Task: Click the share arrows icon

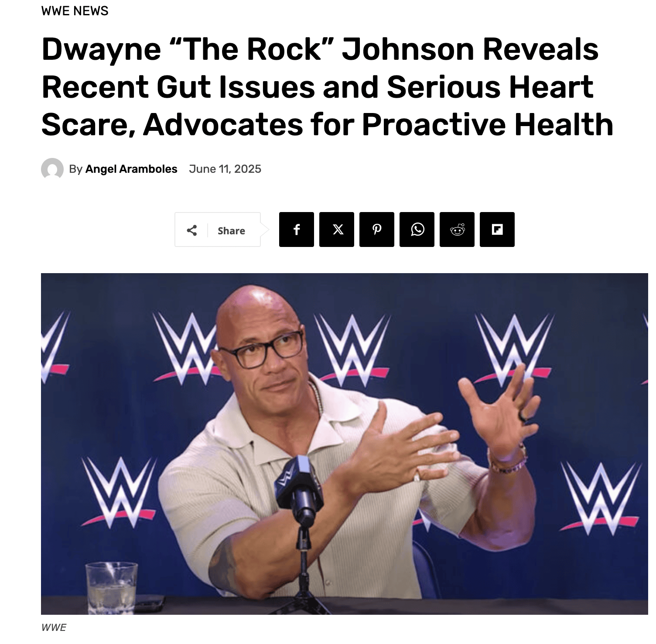Action: 191,230
